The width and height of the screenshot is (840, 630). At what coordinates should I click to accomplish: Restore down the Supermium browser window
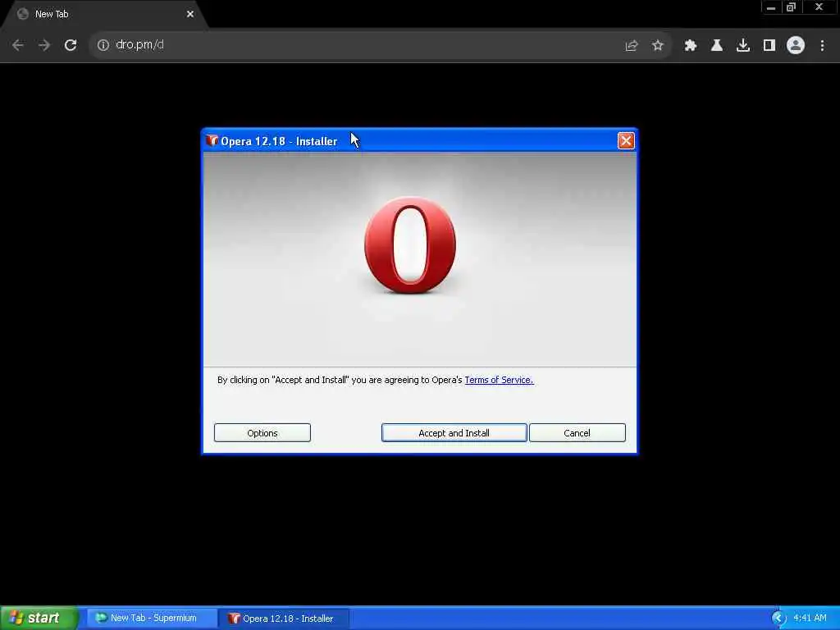point(792,7)
